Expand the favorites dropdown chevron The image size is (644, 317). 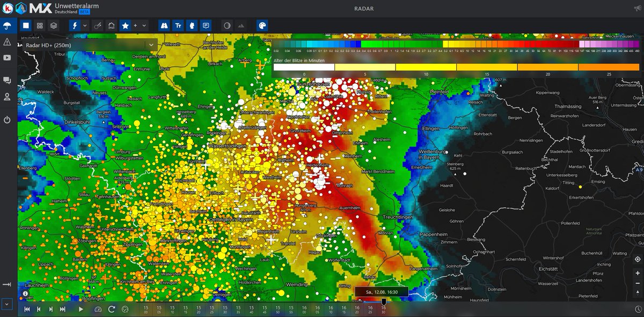pos(144,25)
